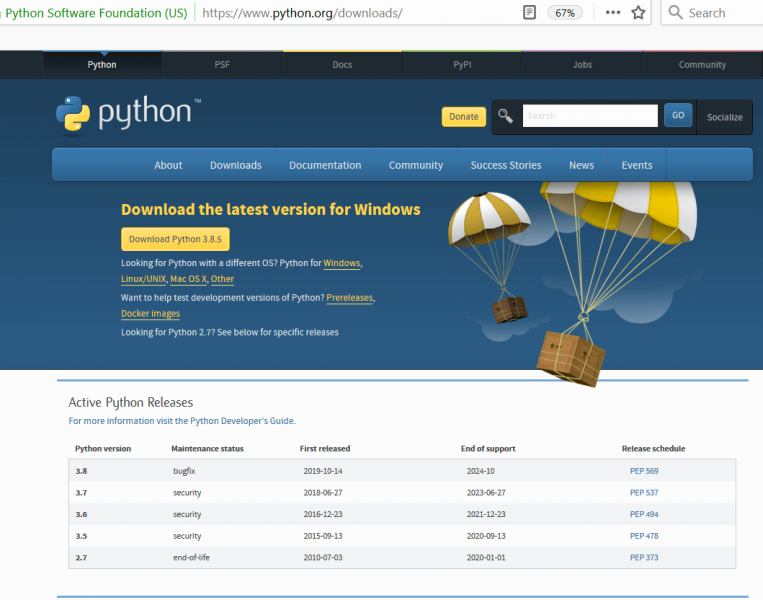The image size is (763, 600).
Task: Open the three-dot page actions menu
Action: 613,13
